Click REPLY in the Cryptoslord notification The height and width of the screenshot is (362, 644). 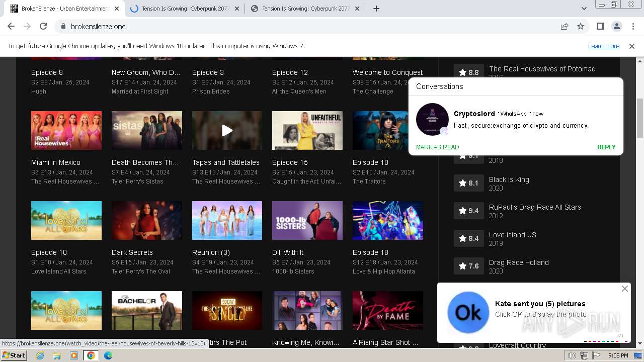(x=606, y=147)
